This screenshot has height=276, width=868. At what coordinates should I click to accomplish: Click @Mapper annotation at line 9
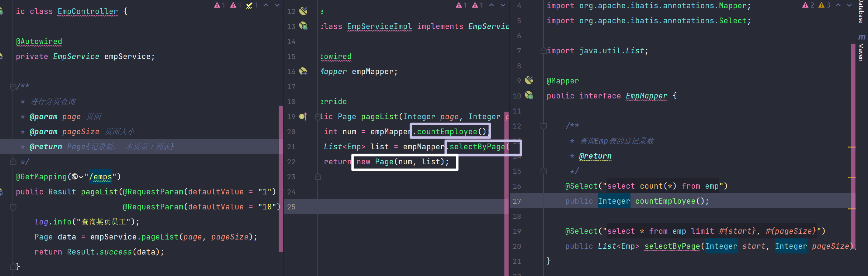563,81
